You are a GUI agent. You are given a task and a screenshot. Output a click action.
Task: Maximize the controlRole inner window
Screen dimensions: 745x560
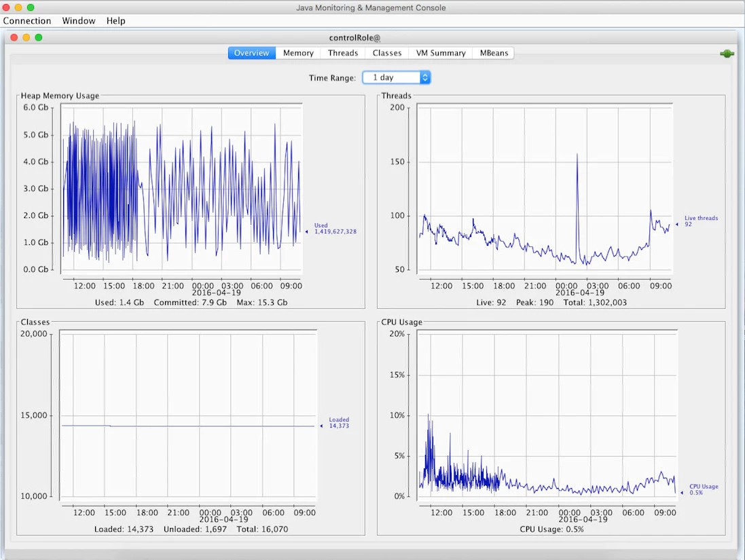click(39, 37)
